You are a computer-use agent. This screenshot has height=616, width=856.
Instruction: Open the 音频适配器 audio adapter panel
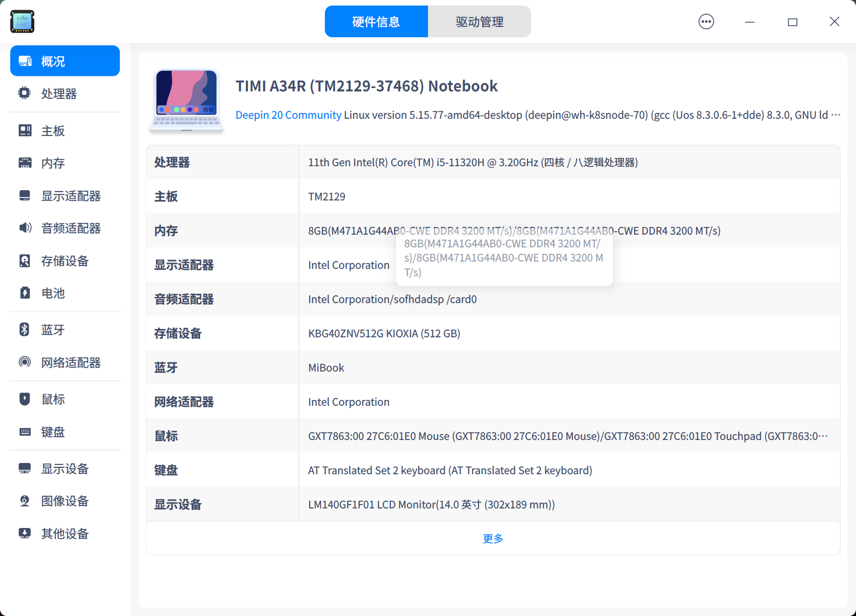coord(70,228)
